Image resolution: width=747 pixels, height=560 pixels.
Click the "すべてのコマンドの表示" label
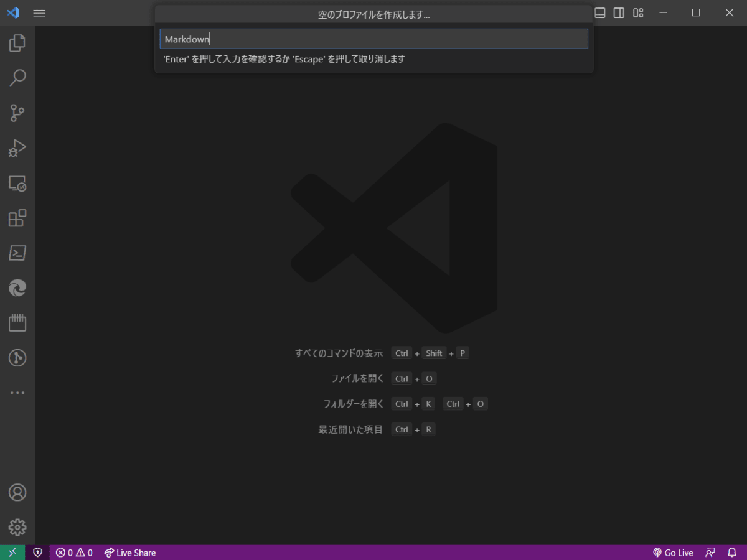click(339, 353)
